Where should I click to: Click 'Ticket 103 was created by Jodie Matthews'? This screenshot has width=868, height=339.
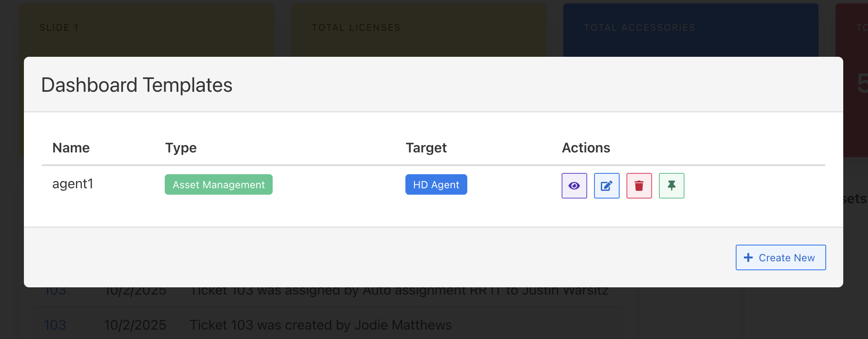[320, 325]
